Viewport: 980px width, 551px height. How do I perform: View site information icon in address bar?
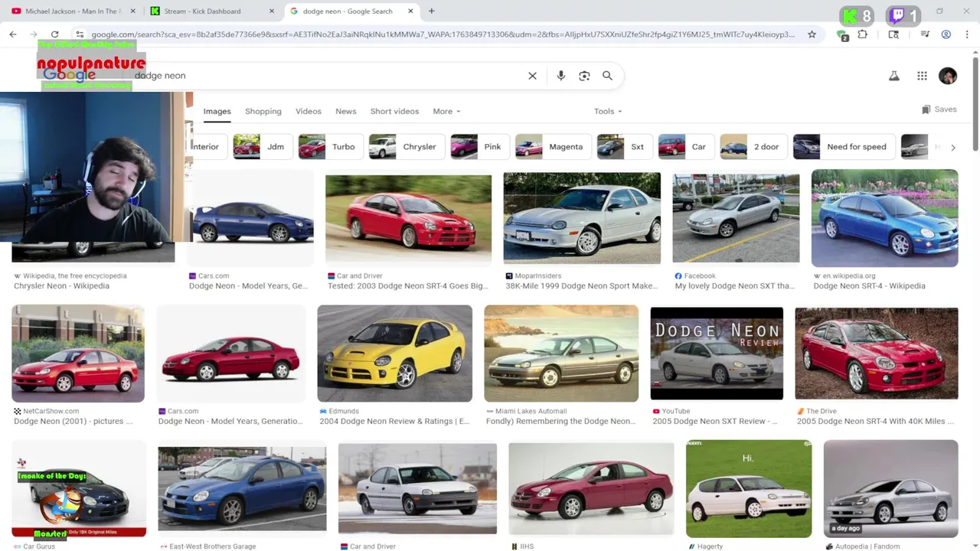(80, 34)
